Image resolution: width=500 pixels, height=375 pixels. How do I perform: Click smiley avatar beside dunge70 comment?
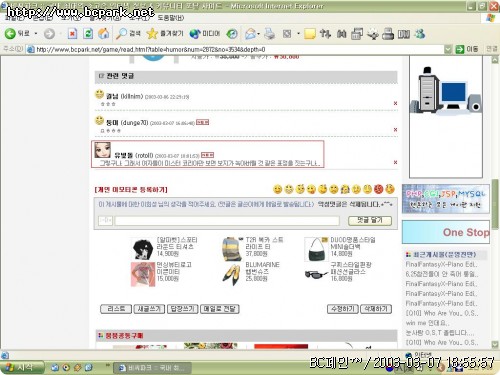99,120
